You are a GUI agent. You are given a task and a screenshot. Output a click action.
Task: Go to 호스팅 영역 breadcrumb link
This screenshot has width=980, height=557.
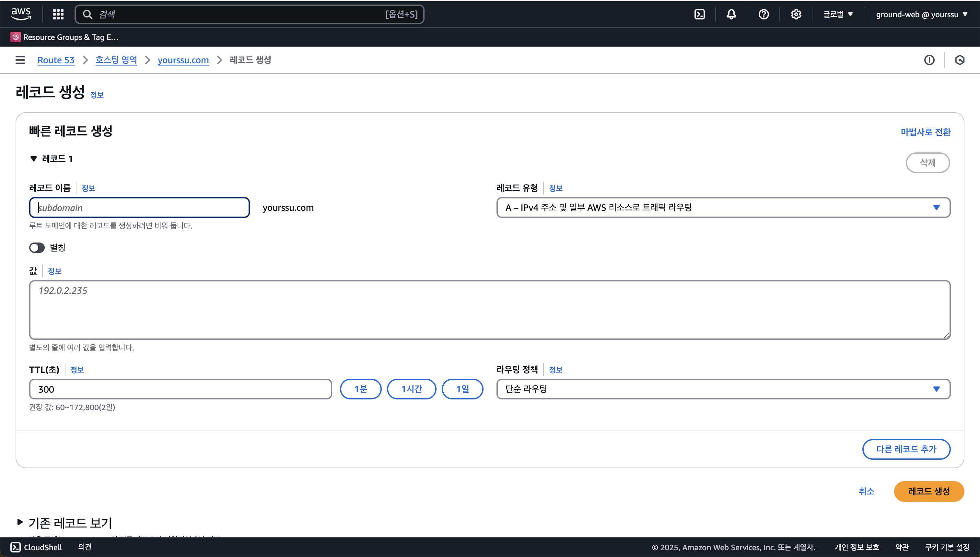116,60
